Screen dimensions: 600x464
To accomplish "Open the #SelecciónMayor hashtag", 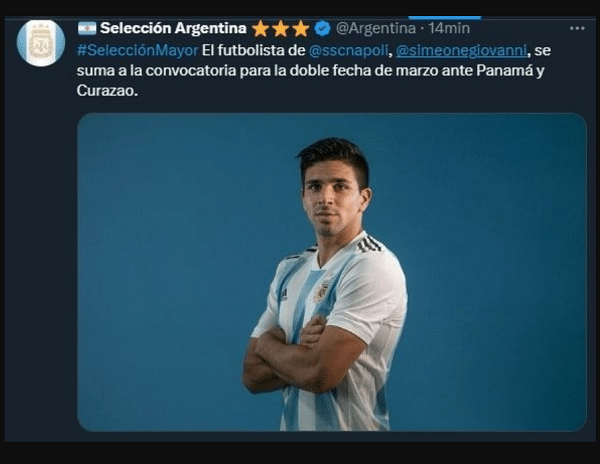I will tap(138, 50).
